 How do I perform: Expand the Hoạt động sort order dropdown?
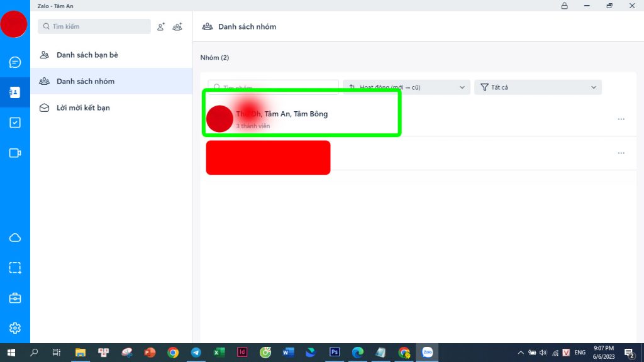pyautogui.click(x=407, y=87)
